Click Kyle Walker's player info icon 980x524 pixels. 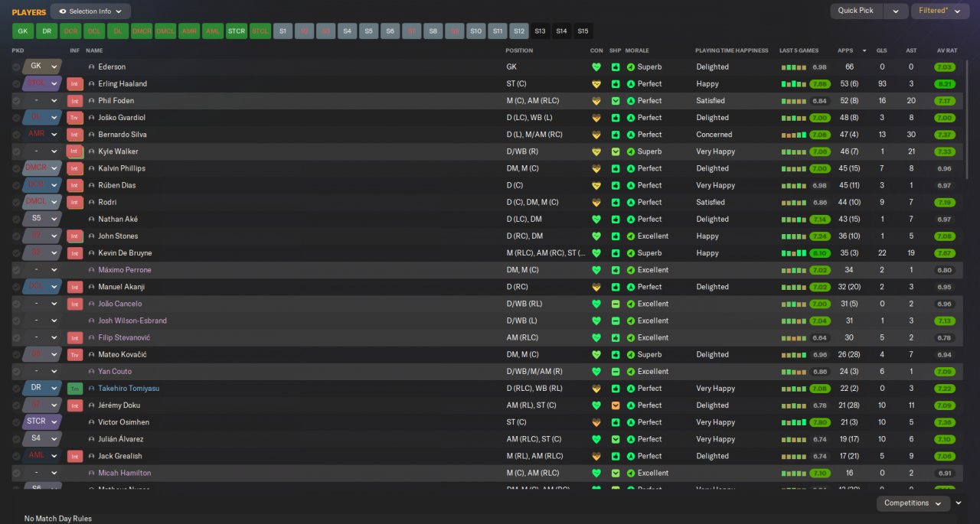click(x=92, y=151)
